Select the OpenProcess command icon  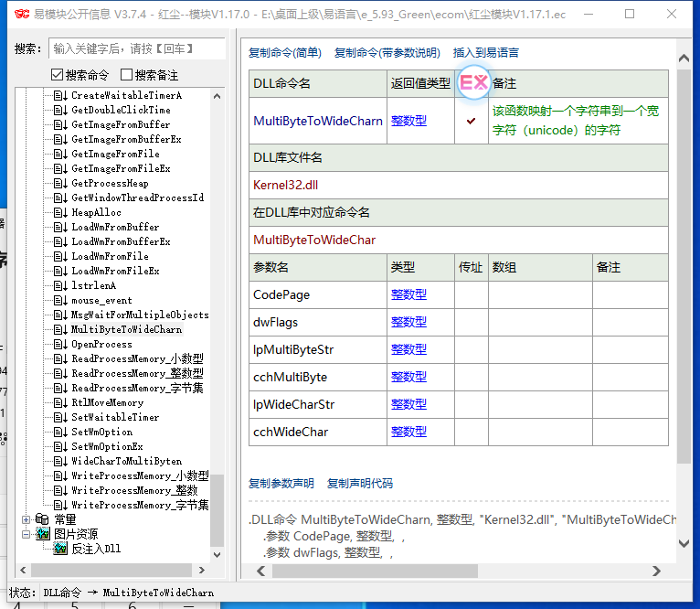pyautogui.click(x=60, y=344)
